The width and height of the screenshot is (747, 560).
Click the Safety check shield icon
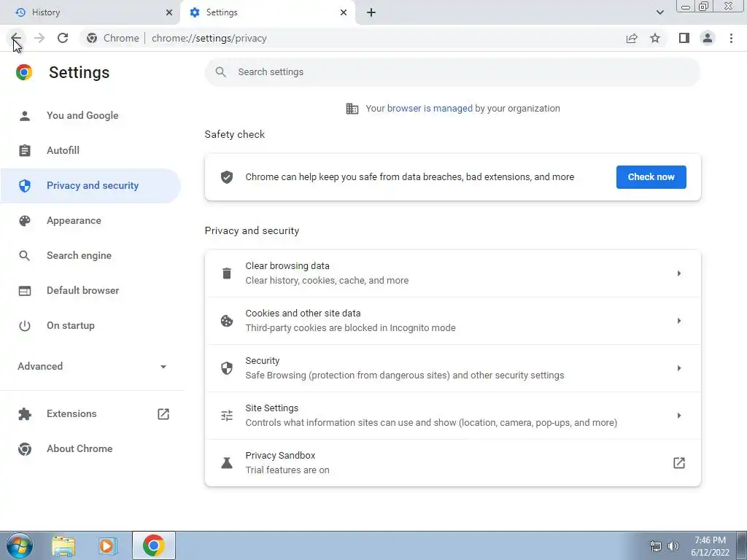[227, 177]
